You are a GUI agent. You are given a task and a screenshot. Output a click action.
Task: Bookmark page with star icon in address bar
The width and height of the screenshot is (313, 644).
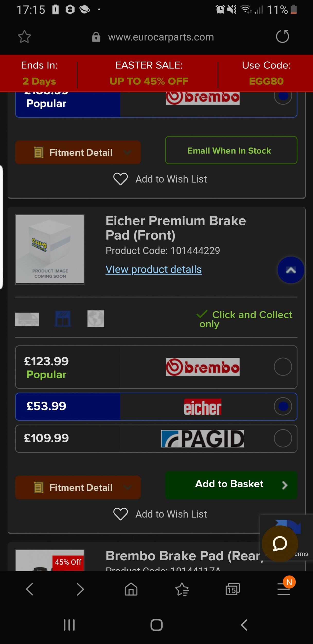coord(24,37)
